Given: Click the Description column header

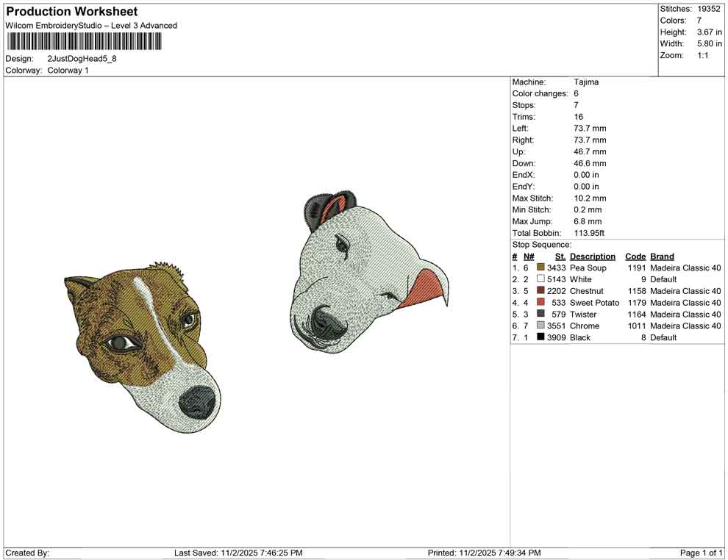Looking at the screenshot, I should click(593, 256).
